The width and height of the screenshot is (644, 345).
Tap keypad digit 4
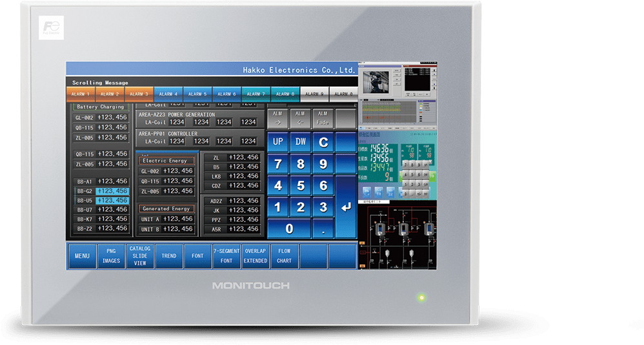(x=278, y=186)
